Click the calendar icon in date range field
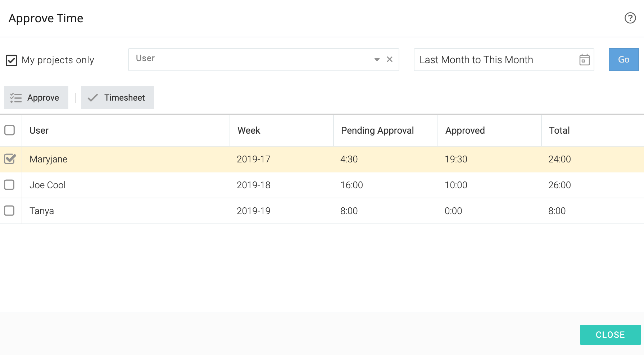Screen dimensions: 644x355 click(x=584, y=60)
